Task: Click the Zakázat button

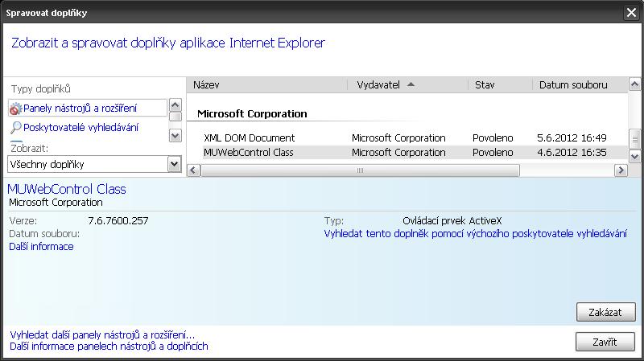Action: click(x=606, y=312)
